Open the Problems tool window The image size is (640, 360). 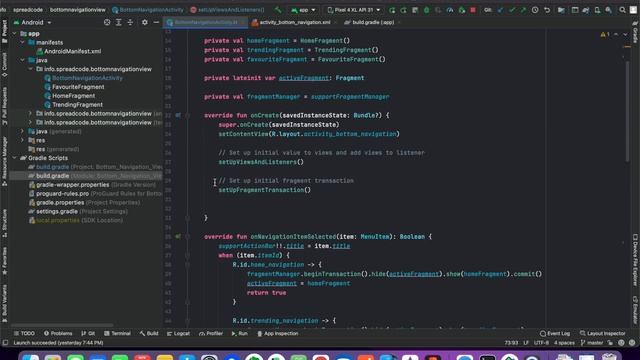(58, 333)
